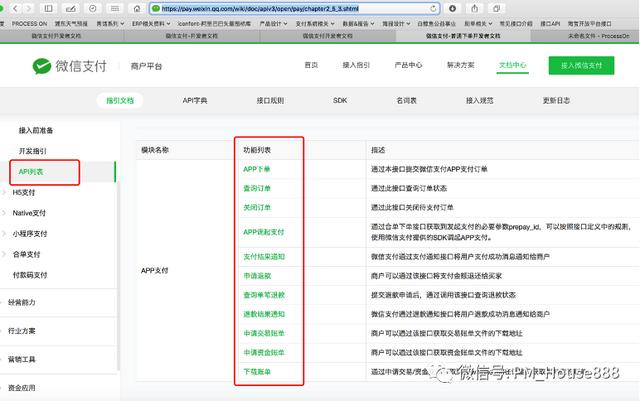This screenshot has width=640, height=401.
Task: Select API列表 in the sidebar
Action: pos(31,172)
